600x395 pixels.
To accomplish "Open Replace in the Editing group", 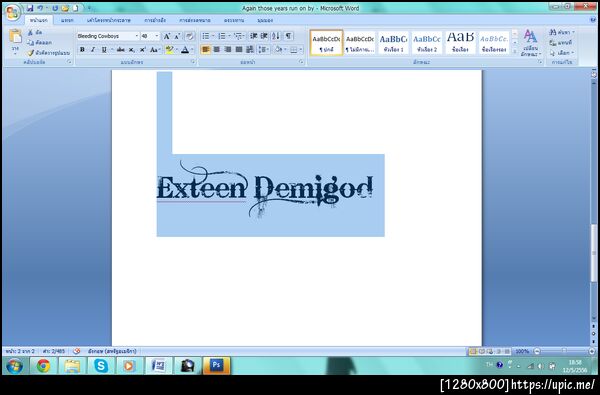I will [561, 43].
